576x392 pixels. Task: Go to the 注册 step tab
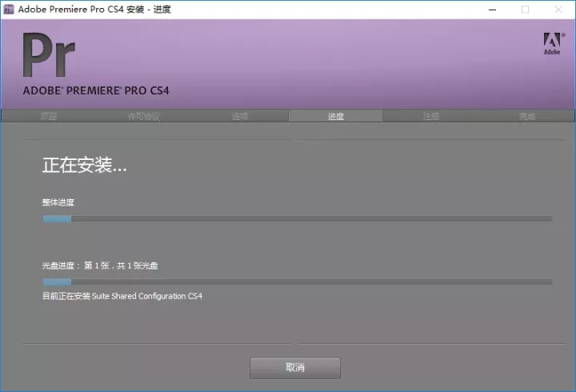431,117
